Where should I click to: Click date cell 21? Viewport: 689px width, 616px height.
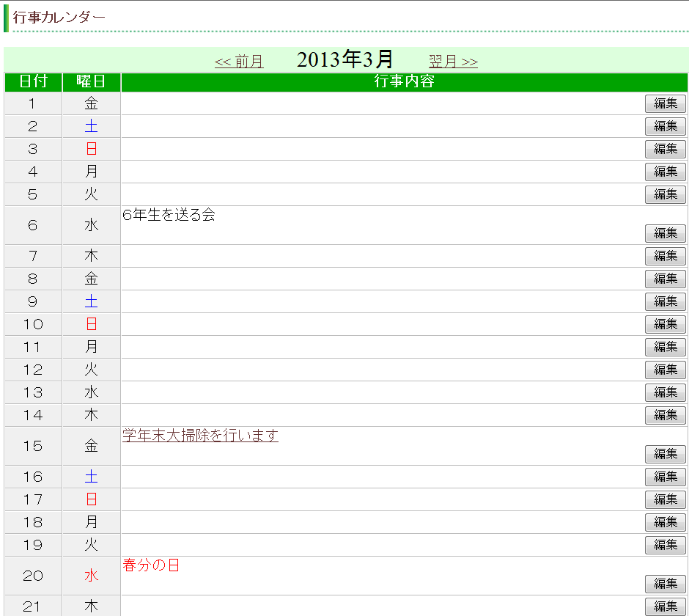pyautogui.click(x=34, y=606)
